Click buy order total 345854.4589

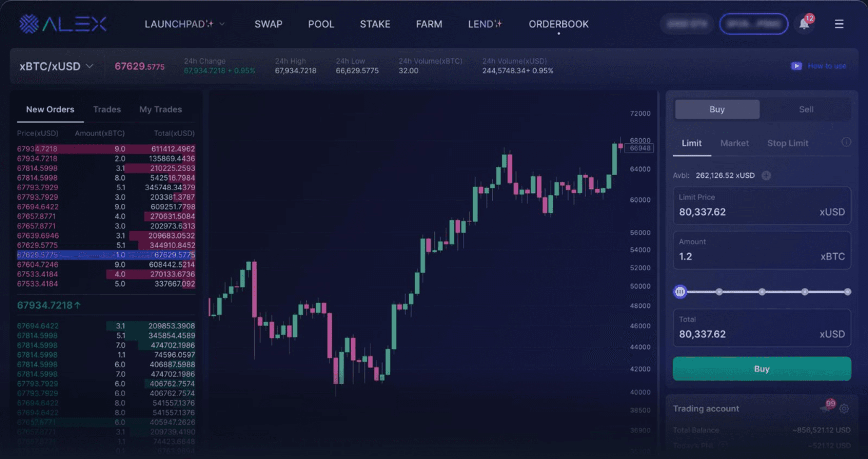click(x=172, y=336)
